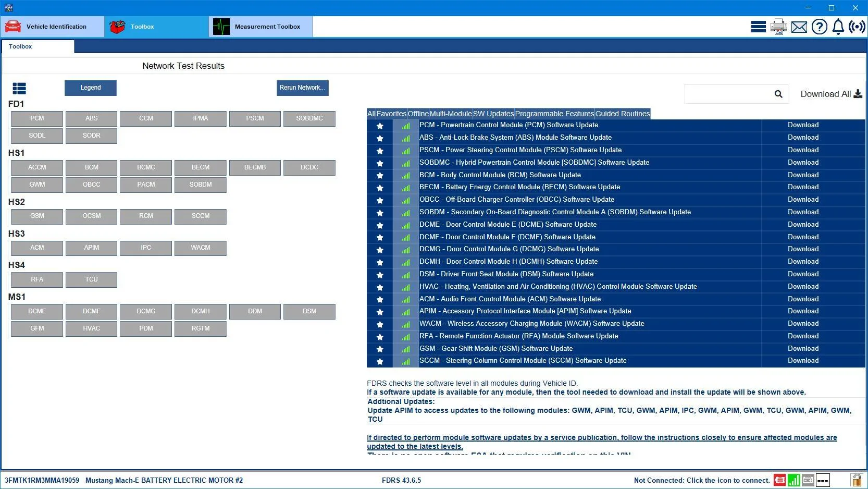
Task: Click signal icon for SCCM Software Update row
Action: pyautogui.click(x=406, y=361)
